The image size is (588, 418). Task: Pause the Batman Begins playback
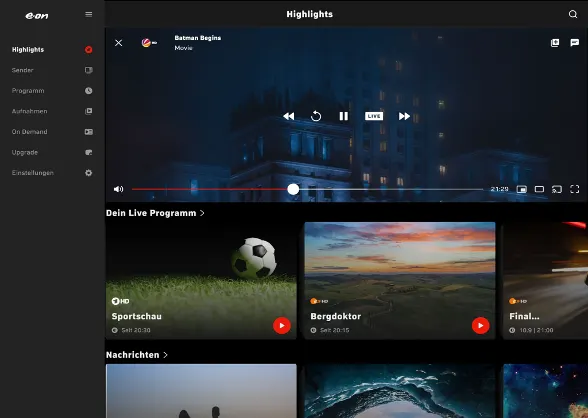click(344, 116)
